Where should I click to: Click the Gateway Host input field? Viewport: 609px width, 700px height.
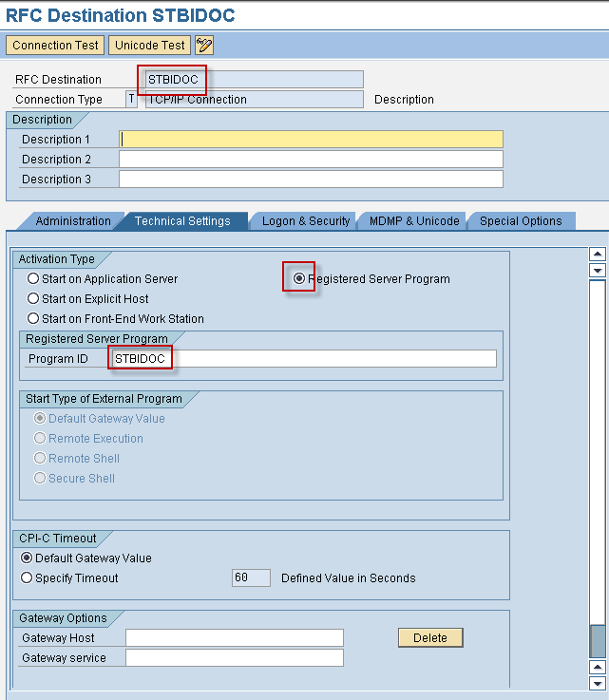235,638
